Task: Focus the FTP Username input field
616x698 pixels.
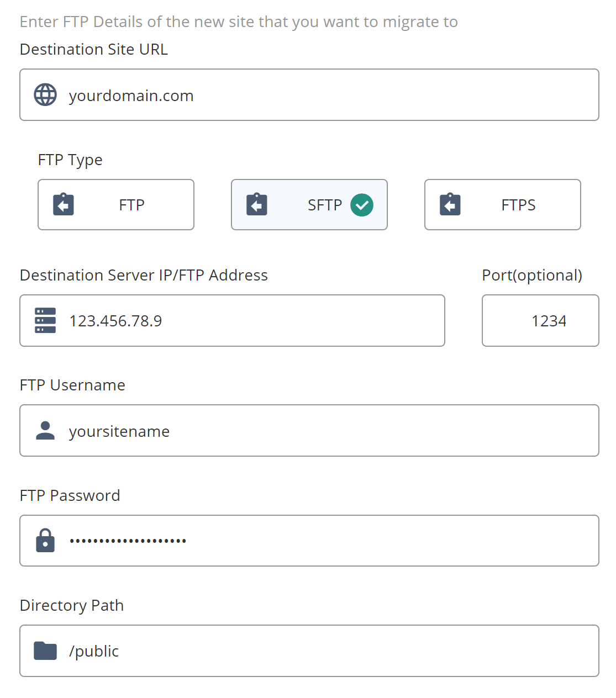Action: point(309,430)
